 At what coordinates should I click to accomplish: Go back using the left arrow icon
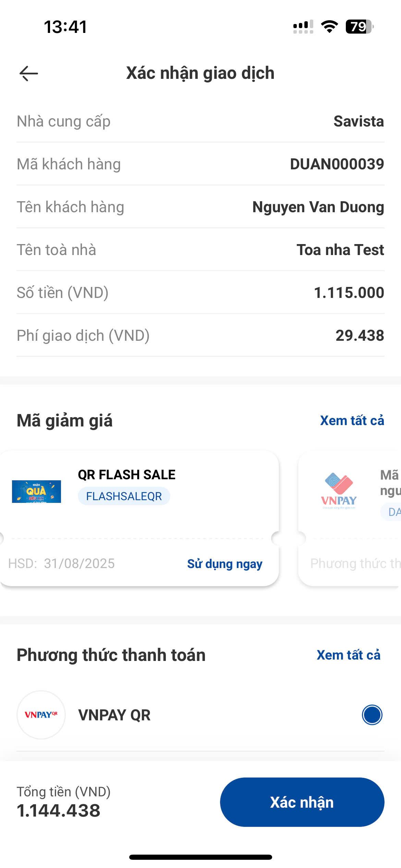(x=29, y=73)
